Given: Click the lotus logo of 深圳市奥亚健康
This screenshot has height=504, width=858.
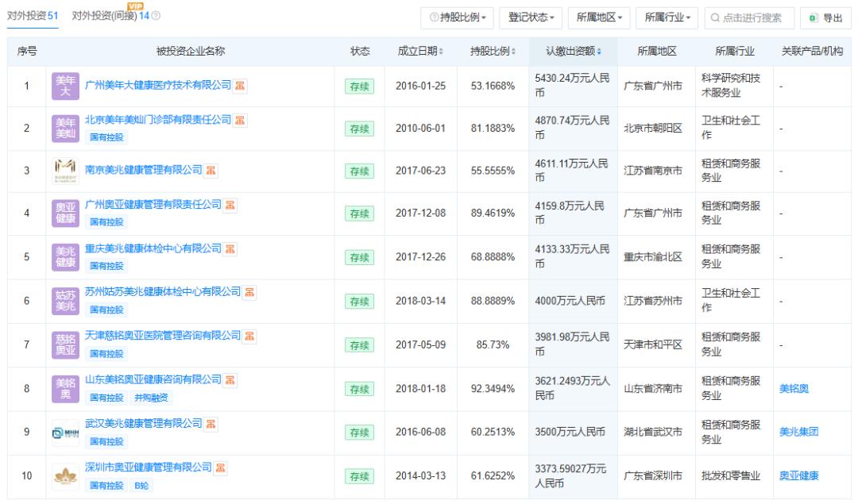Looking at the screenshot, I should click(66, 476).
